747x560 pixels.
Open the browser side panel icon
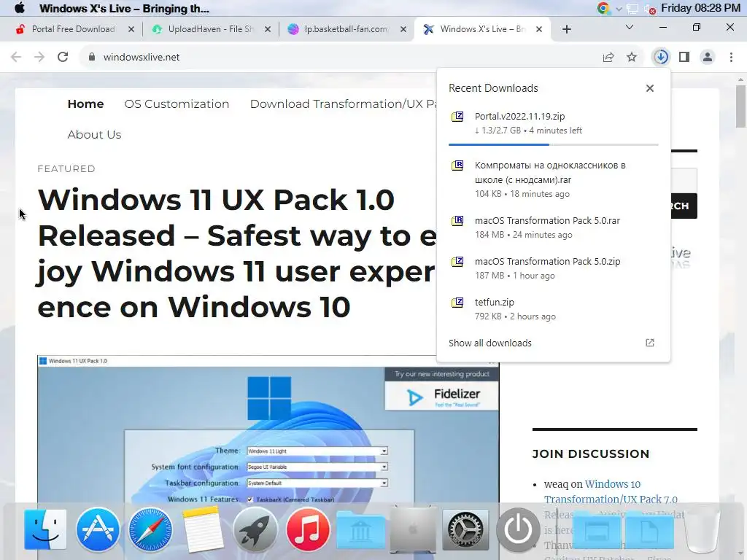click(684, 57)
